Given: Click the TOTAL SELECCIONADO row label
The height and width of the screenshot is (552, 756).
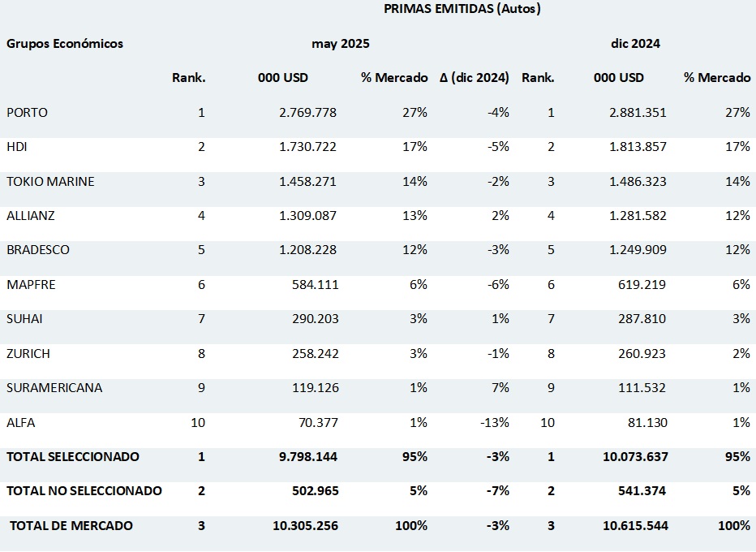Looking at the screenshot, I should tap(73, 456).
